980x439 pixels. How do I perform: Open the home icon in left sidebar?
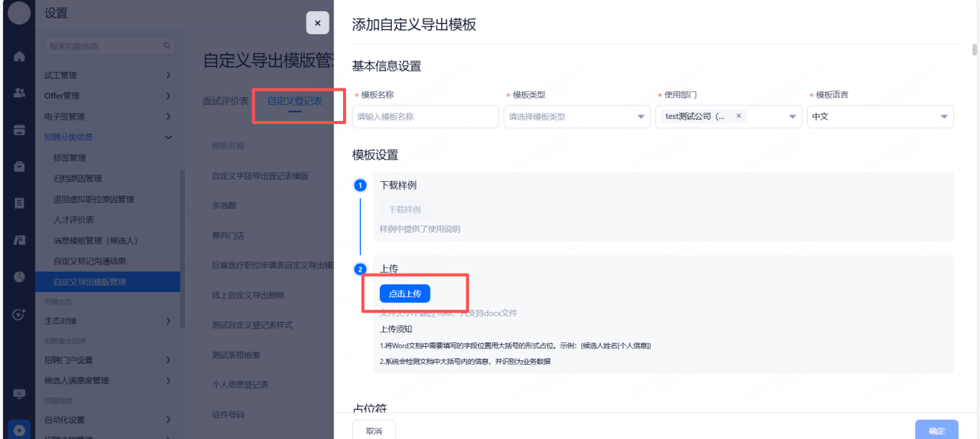click(19, 56)
